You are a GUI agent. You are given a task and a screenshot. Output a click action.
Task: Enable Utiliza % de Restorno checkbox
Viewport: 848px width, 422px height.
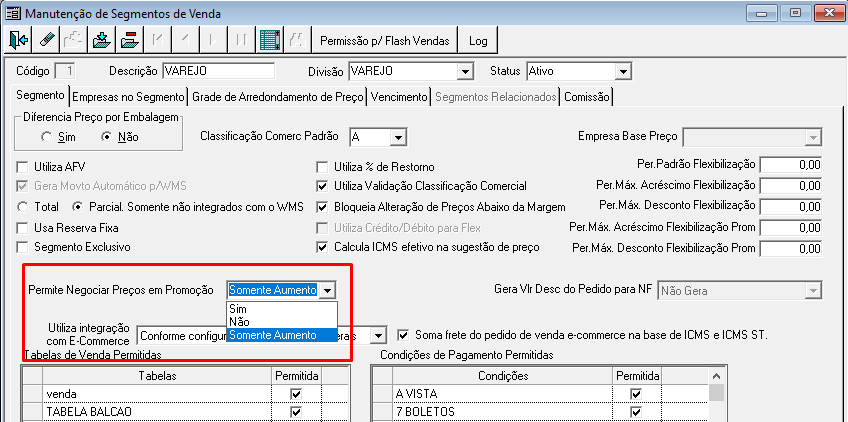point(323,167)
